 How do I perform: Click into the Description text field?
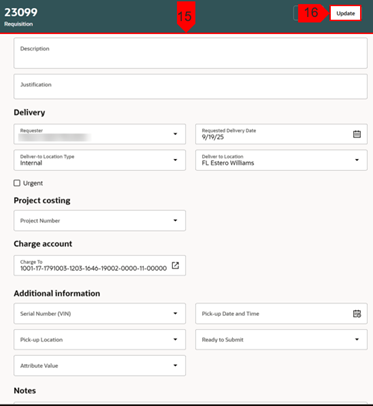(190, 53)
